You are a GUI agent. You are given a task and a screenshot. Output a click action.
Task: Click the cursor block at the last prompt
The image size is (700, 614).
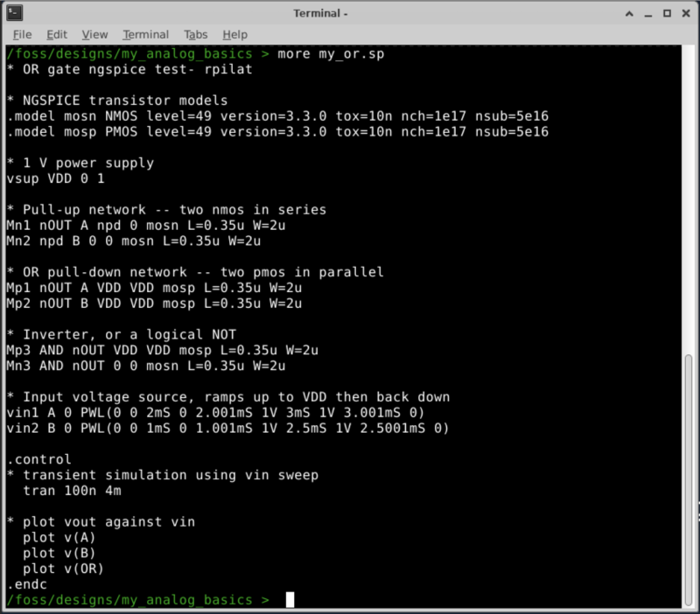click(290, 600)
